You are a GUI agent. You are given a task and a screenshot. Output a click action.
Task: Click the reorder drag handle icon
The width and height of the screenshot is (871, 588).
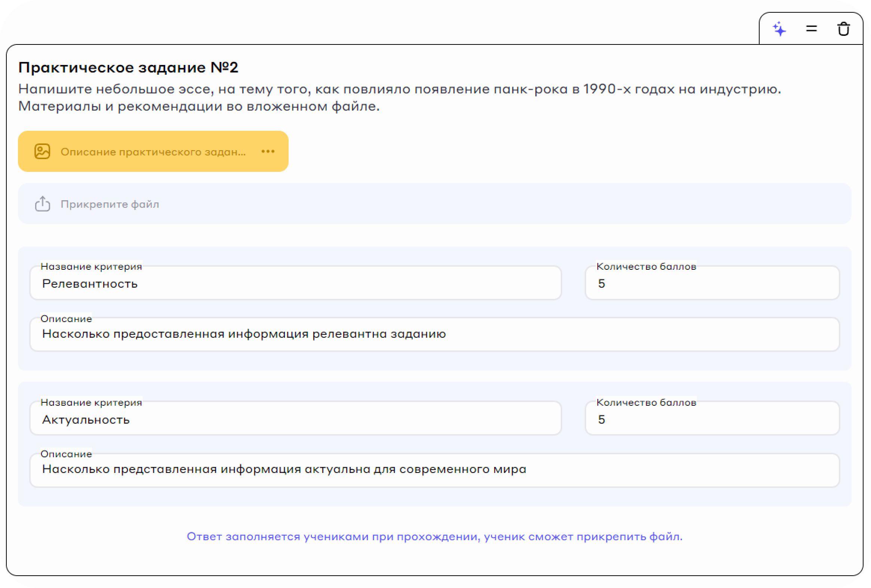812,29
